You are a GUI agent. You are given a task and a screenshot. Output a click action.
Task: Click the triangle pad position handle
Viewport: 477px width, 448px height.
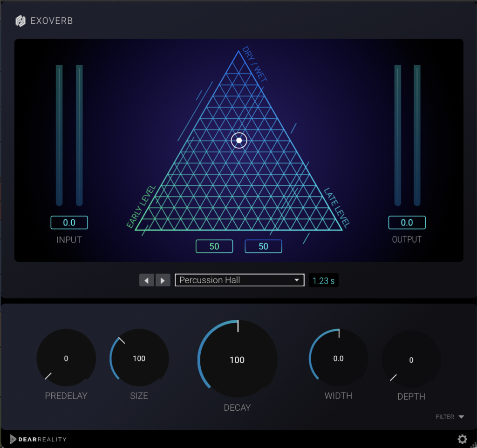238,140
